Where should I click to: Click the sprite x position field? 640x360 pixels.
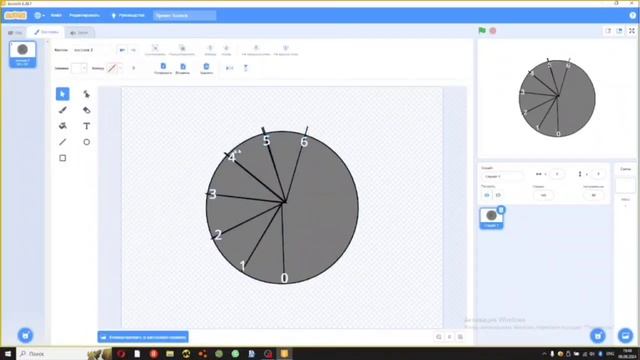point(557,174)
